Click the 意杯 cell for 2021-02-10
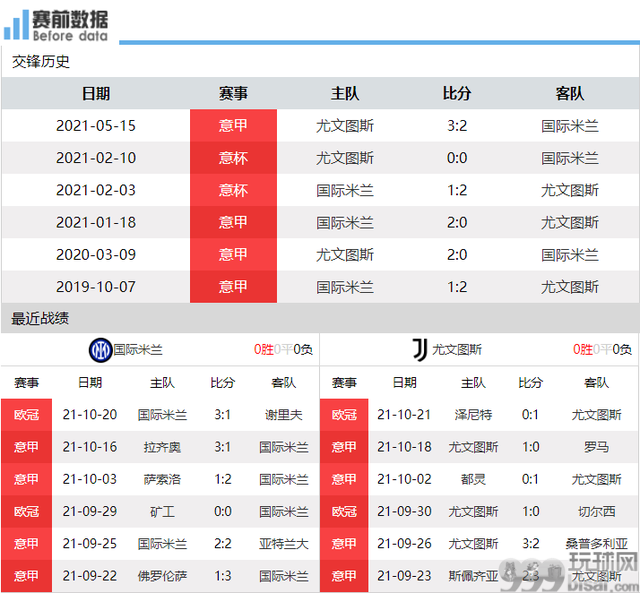640x593 pixels. [x=233, y=158]
